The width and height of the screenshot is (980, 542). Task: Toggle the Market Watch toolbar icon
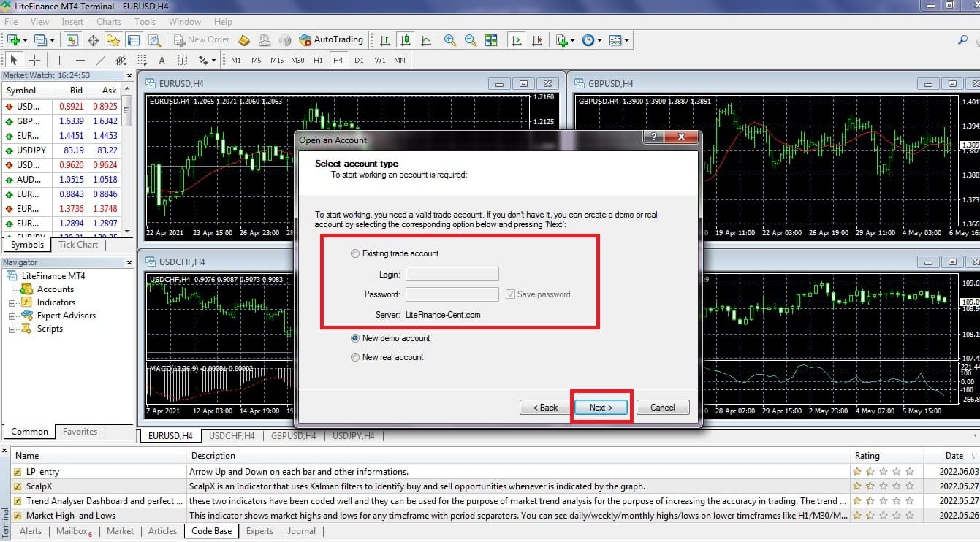72,40
